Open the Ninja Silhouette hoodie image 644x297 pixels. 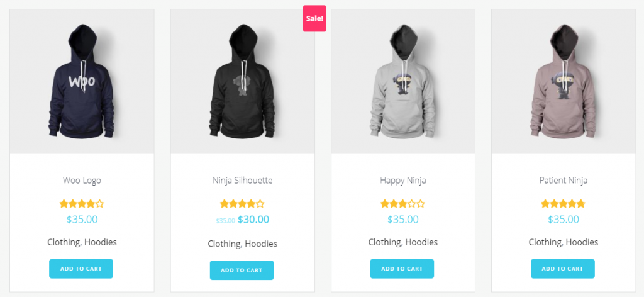pyautogui.click(x=242, y=81)
